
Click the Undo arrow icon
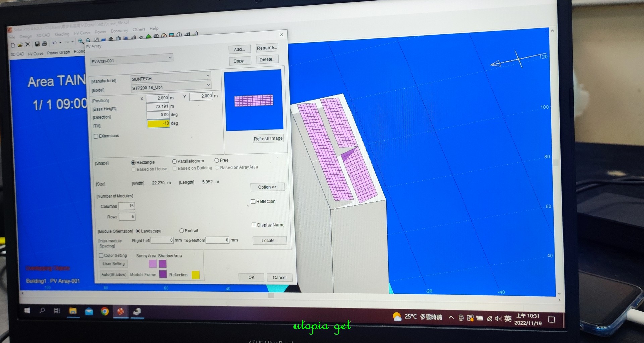(54, 43)
